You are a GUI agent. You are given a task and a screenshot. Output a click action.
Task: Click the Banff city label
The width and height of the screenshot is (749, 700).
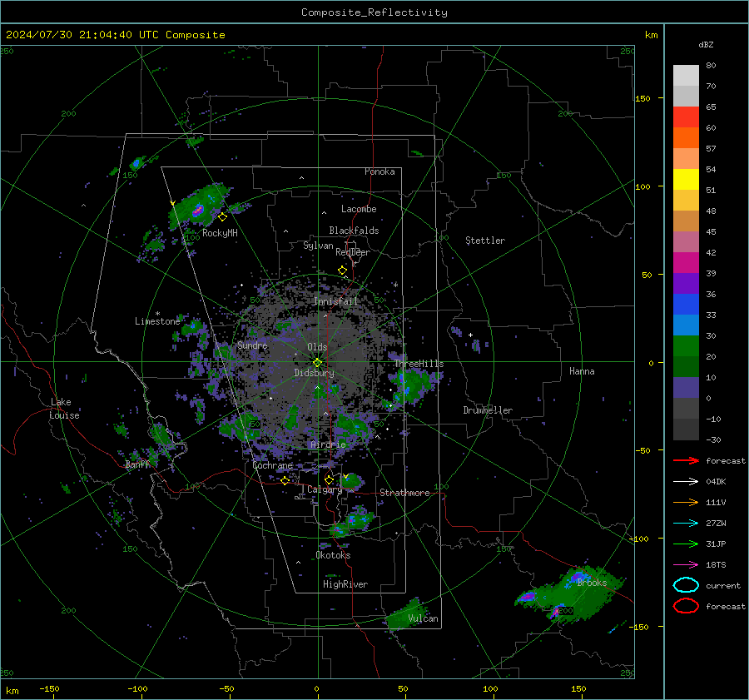137,464
